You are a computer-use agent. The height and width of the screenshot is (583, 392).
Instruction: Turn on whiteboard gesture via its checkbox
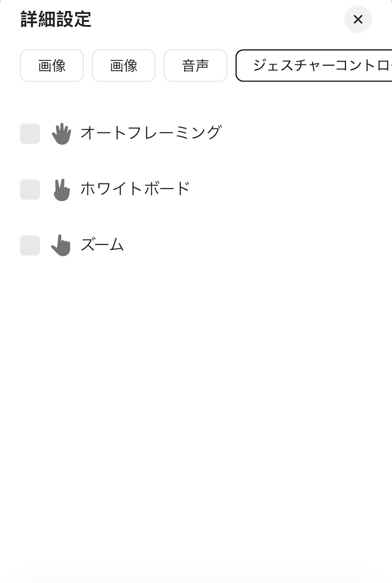tap(30, 190)
